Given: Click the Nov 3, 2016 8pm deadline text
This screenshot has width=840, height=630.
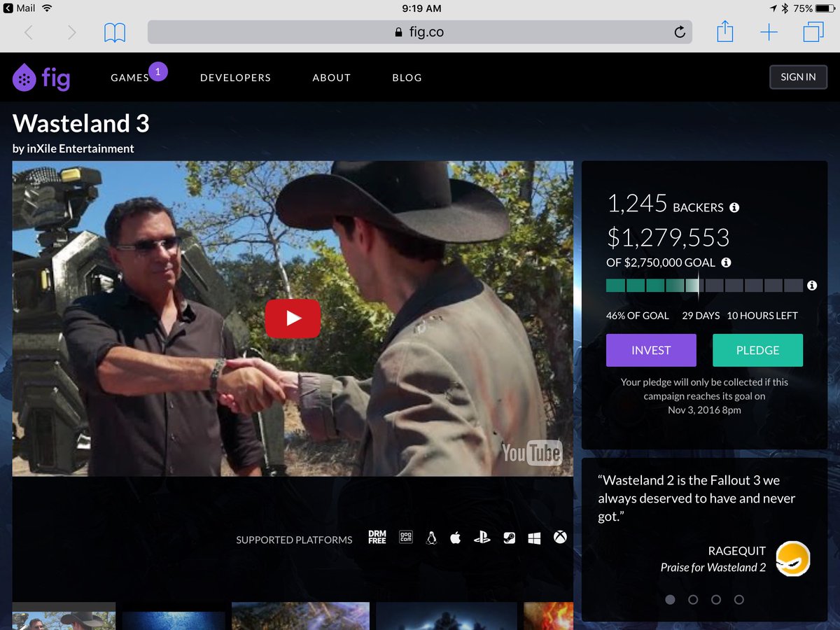Looking at the screenshot, I should pos(704,409).
